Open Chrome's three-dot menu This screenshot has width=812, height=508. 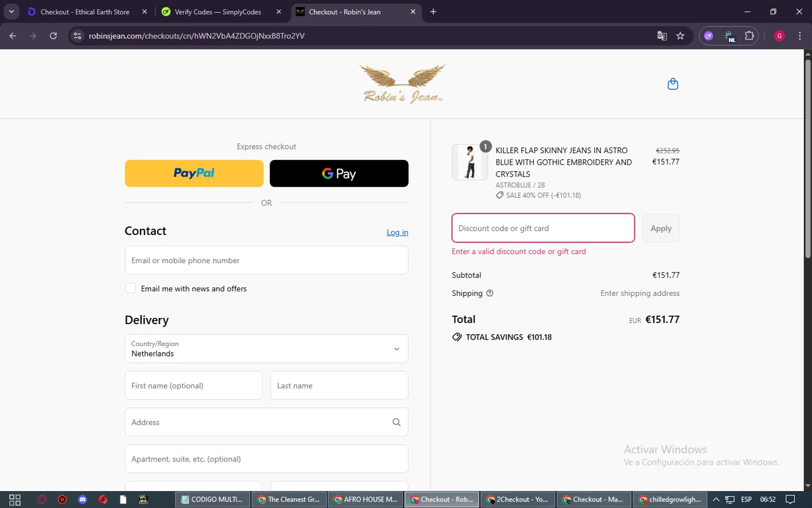[x=800, y=36]
